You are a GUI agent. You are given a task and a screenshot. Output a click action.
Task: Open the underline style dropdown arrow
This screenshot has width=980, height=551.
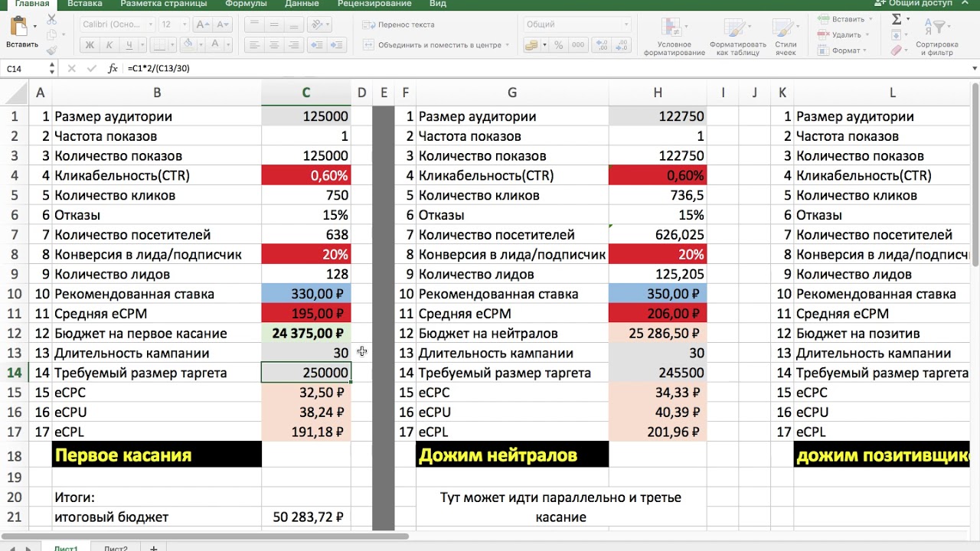click(x=142, y=45)
